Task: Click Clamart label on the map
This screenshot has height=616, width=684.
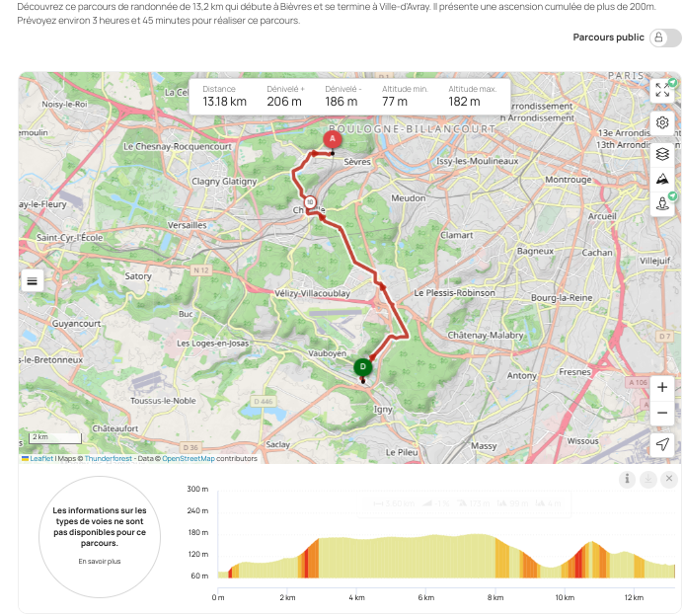Action: [x=457, y=235]
